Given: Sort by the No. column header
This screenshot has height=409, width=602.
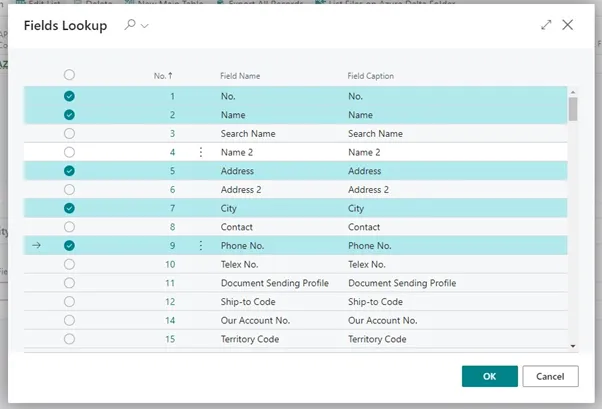Looking at the screenshot, I should (163, 76).
